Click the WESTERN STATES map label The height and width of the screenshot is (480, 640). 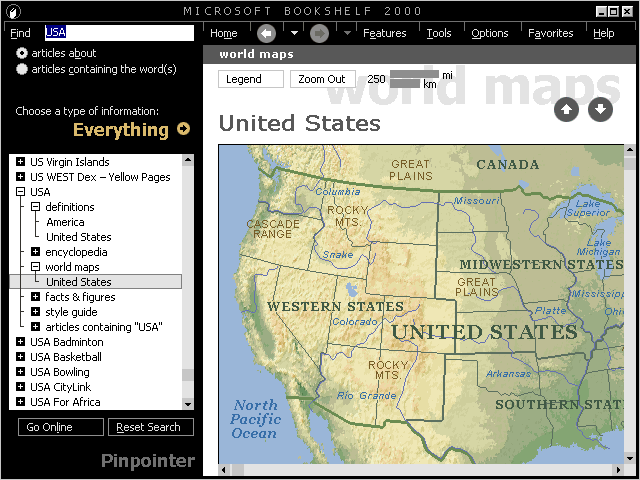tap(335, 306)
